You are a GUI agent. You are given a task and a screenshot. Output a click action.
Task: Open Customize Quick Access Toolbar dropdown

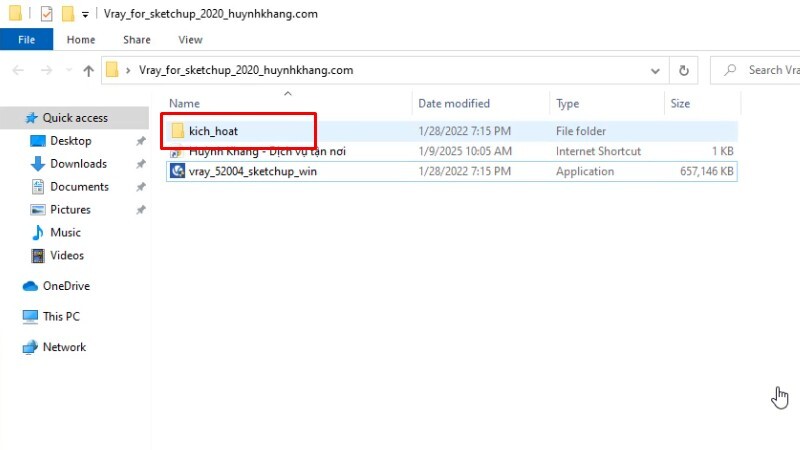(85, 14)
